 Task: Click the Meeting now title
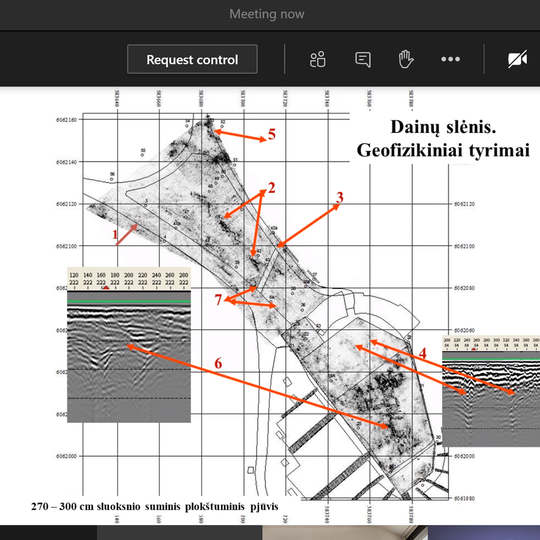pyautogui.click(x=267, y=14)
